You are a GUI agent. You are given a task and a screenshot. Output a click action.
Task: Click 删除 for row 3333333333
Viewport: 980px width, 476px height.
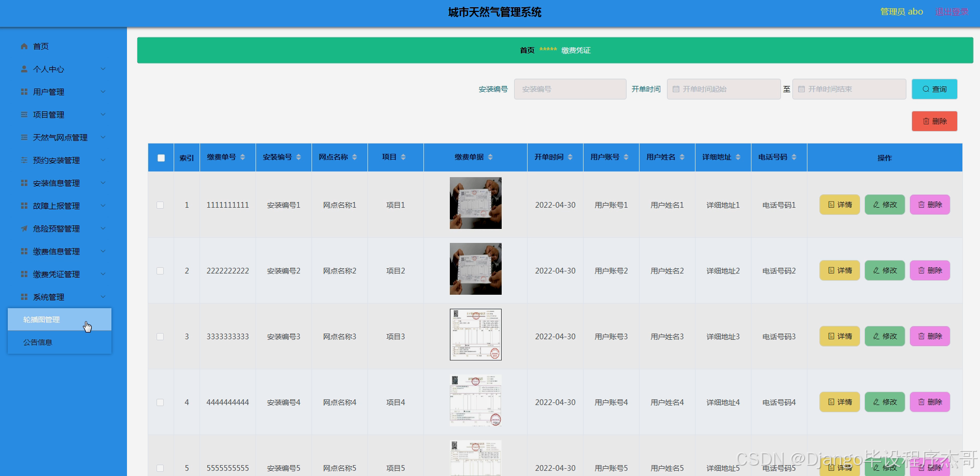click(930, 336)
